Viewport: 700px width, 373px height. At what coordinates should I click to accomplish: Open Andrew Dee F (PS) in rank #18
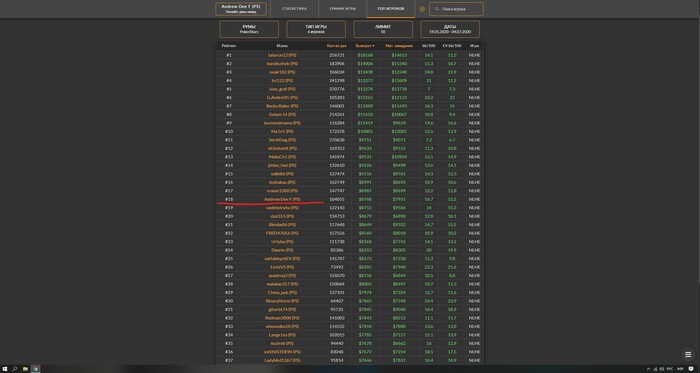click(282, 199)
